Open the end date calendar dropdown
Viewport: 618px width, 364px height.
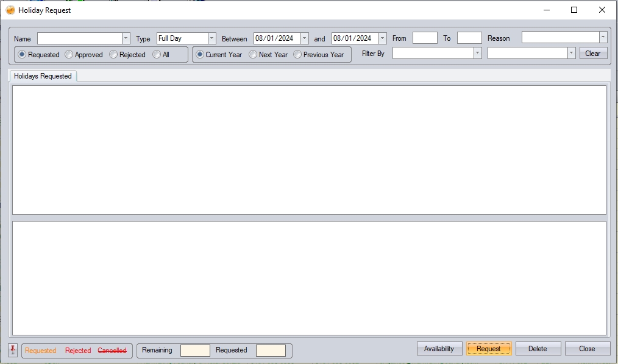pos(383,38)
